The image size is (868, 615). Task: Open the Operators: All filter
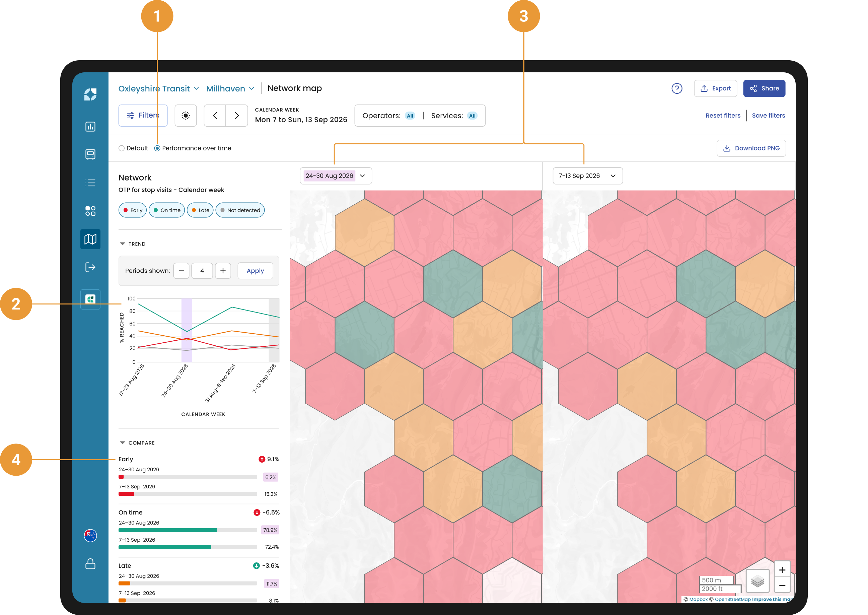pyautogui.click(x=388, y=116)
